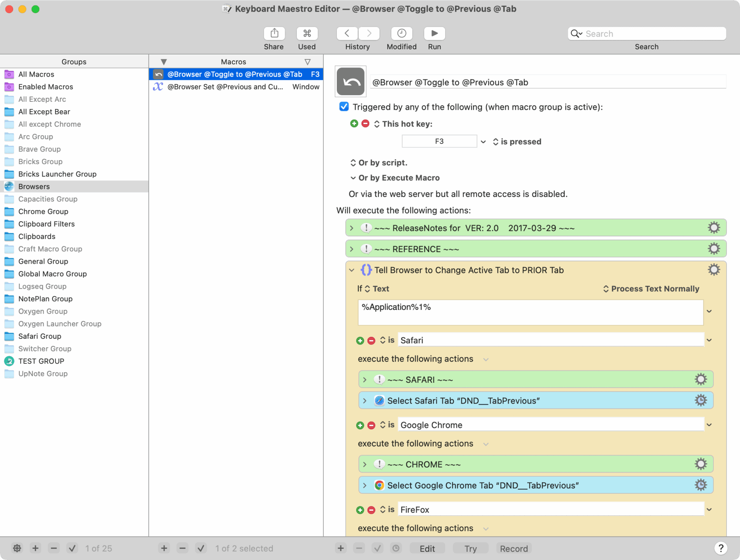This screenshot has height=560, width=740.
Task: Toggle the enable checkmark for macro groups
Action: (x=72, y=548)
